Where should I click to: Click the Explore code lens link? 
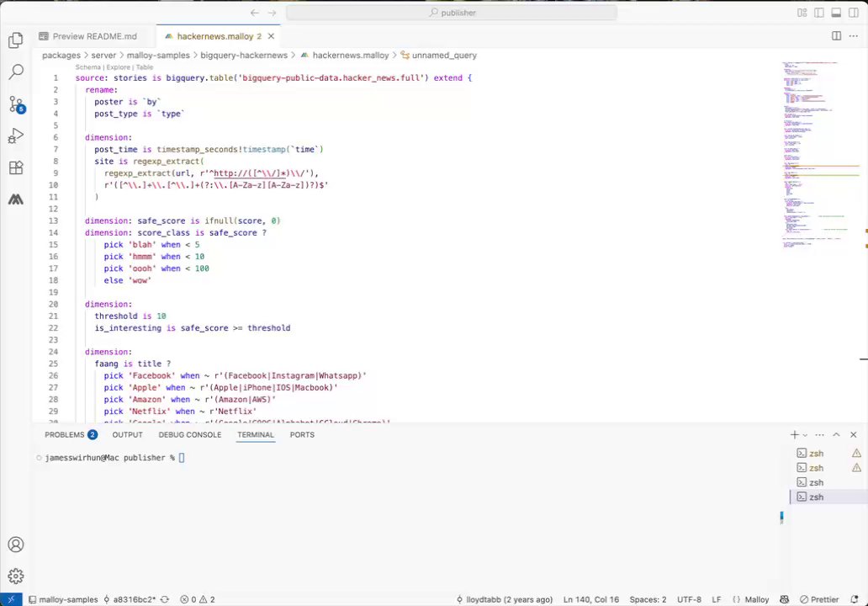(118, 67)
